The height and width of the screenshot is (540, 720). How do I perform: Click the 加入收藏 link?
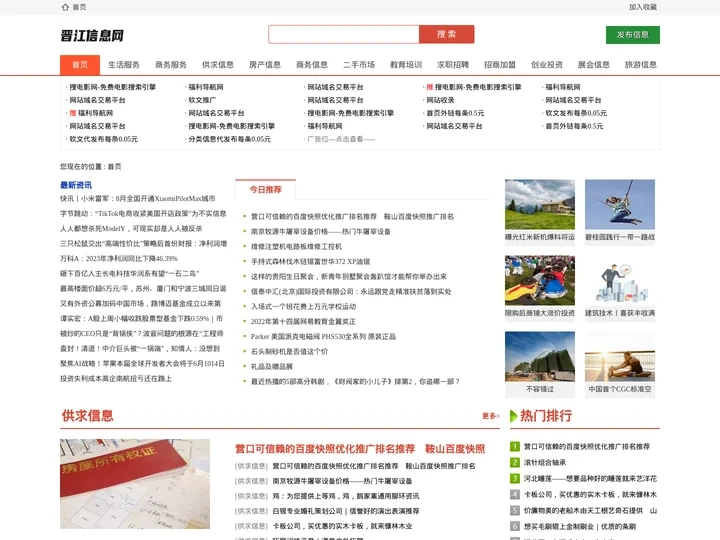[642, 7]
